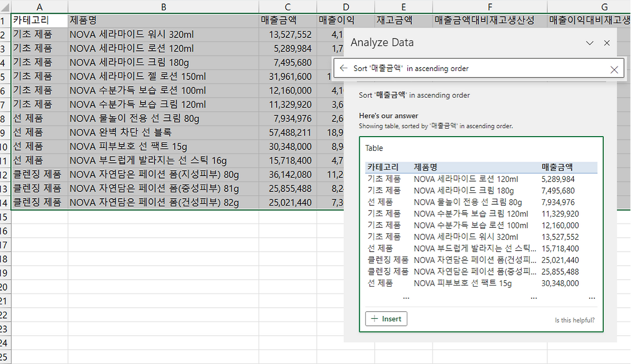Click the '매출금액' header in preview table
The height and width of the screenshot is (364, 632).
point(557,167)
